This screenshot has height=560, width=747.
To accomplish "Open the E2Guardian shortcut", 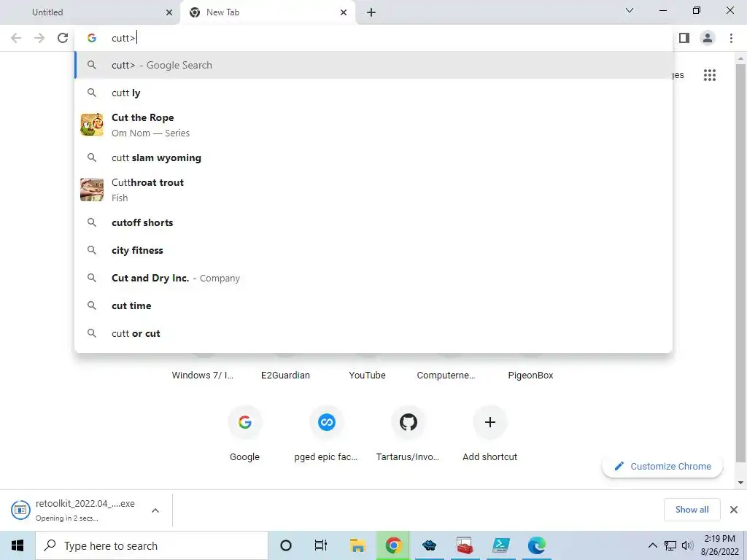I will click(x=285, y=376).
